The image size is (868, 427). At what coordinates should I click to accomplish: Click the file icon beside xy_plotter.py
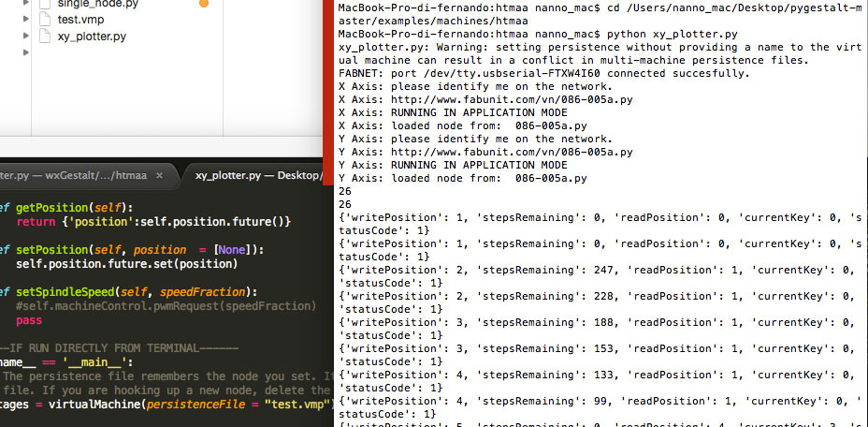point(47,37)
